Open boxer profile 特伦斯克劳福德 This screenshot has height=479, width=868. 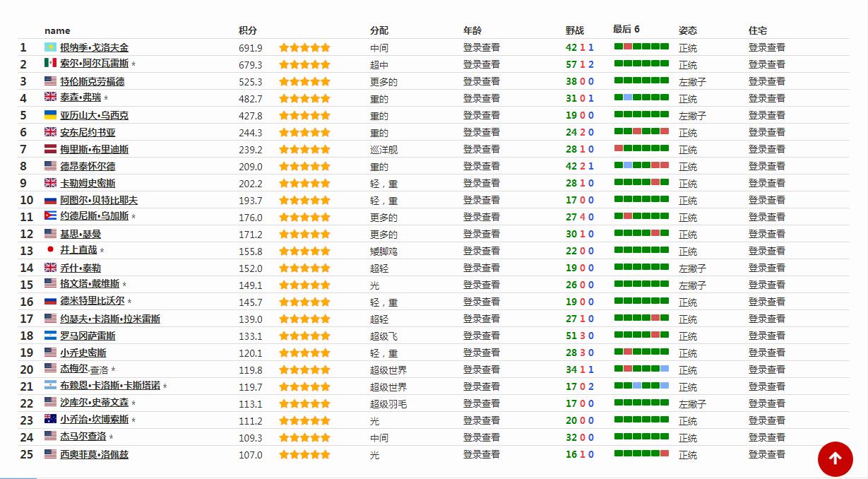pos(92,81)
